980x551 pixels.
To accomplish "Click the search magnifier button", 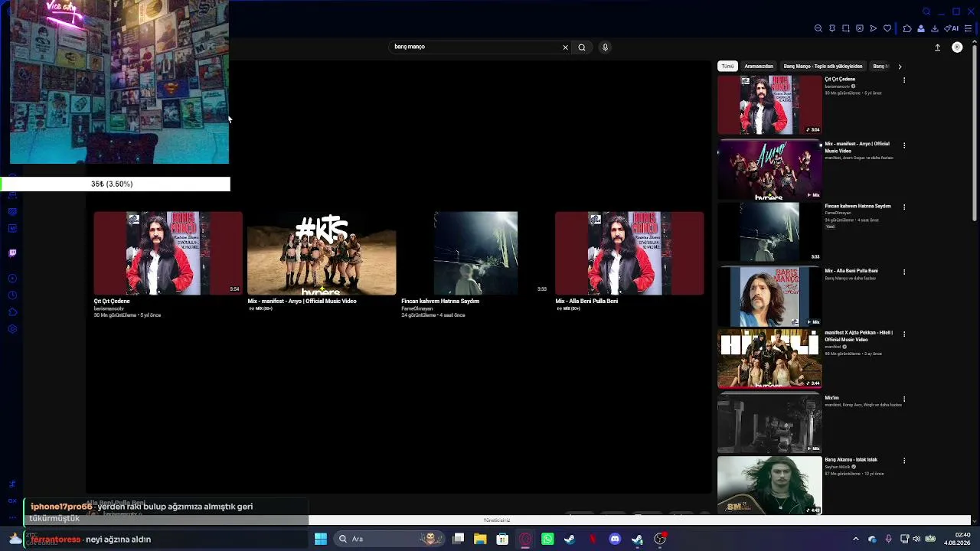I will pos(582,47).
